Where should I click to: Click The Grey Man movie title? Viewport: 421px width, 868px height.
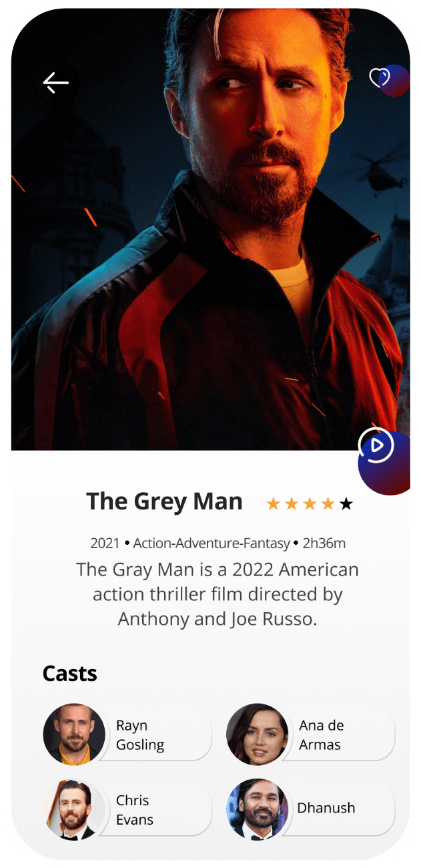pyautogui.click(x=164, y=501)
